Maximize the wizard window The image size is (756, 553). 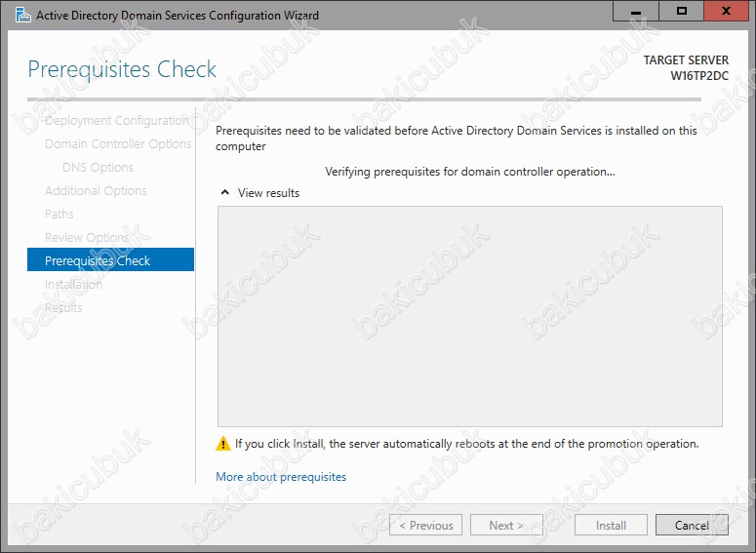tap(681, 11)
